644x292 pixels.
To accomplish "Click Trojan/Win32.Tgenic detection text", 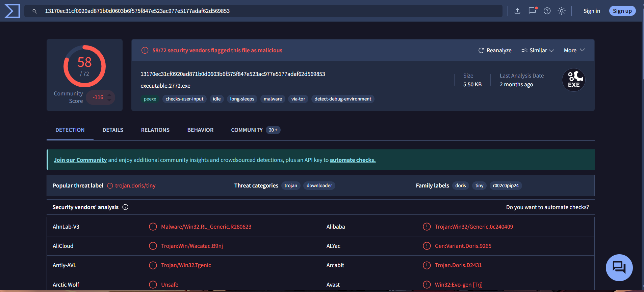I will click(186, 265).
